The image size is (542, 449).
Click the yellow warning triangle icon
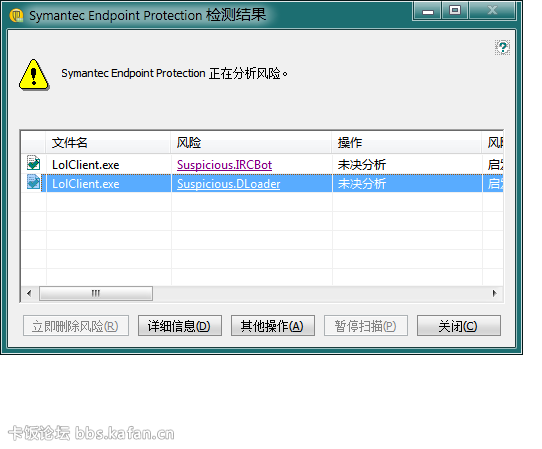click(34, 75)
